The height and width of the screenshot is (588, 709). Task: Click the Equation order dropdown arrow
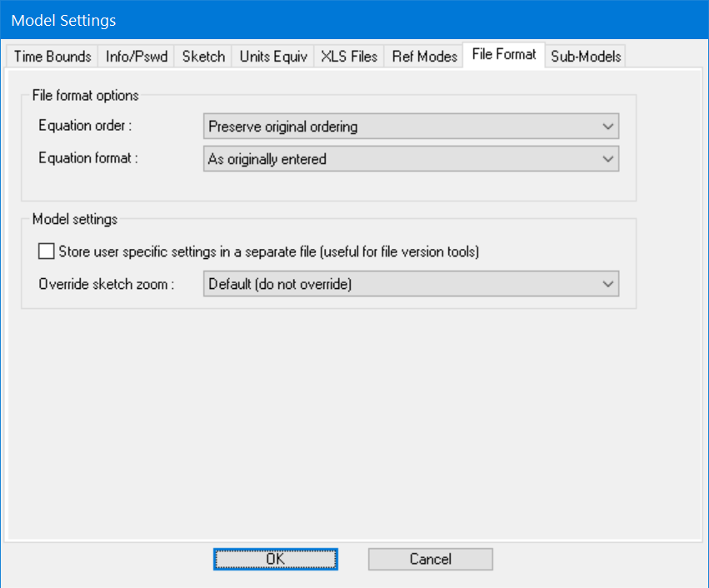click(609, 126)
